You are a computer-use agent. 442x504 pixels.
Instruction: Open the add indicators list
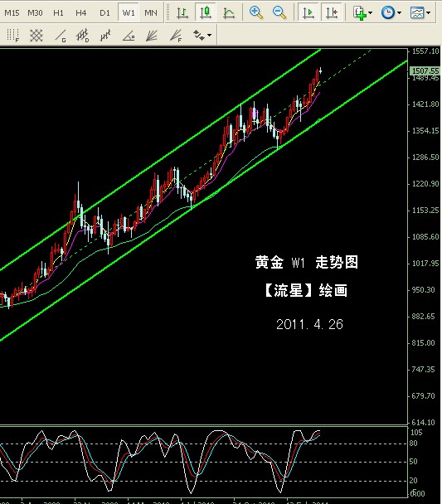[x=360, y=13]
